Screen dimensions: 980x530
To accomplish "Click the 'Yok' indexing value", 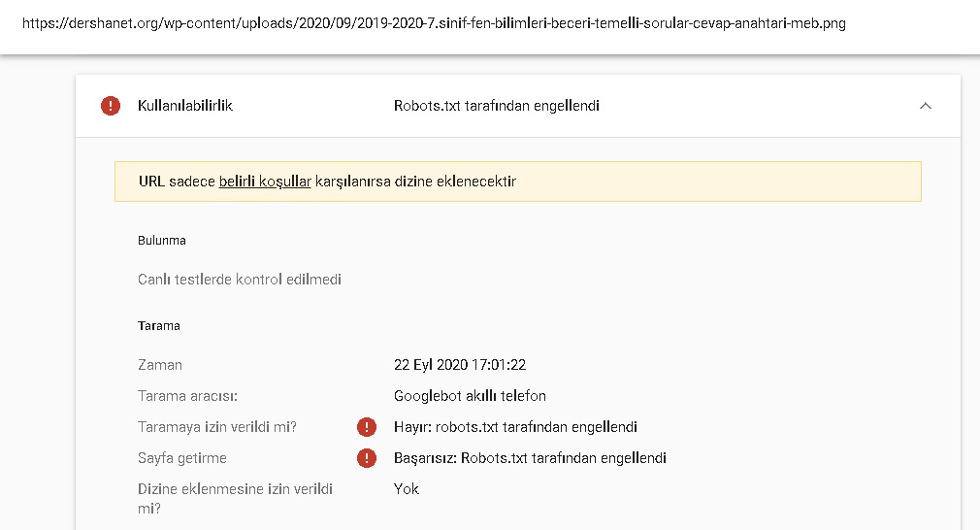I will click(x=407, y=489).
